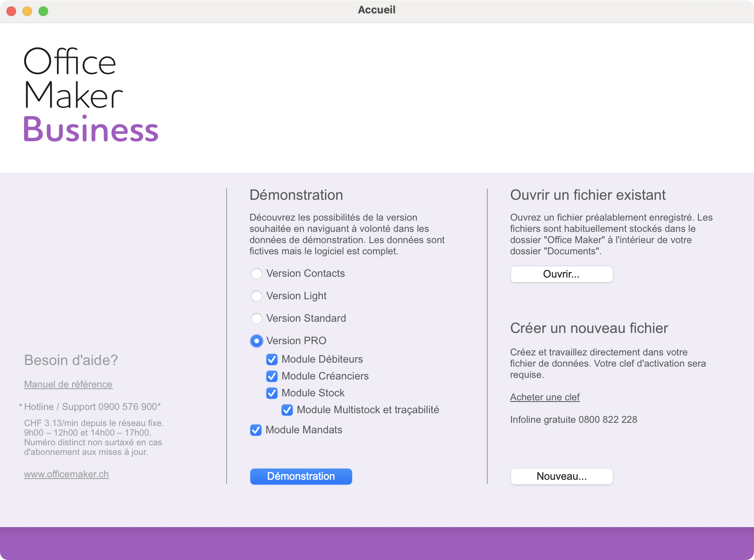Image resolution: width=754 pixels, height=560 pixels.
Task: Uncheck the Module Mandats checkbox
Action: 256,430
